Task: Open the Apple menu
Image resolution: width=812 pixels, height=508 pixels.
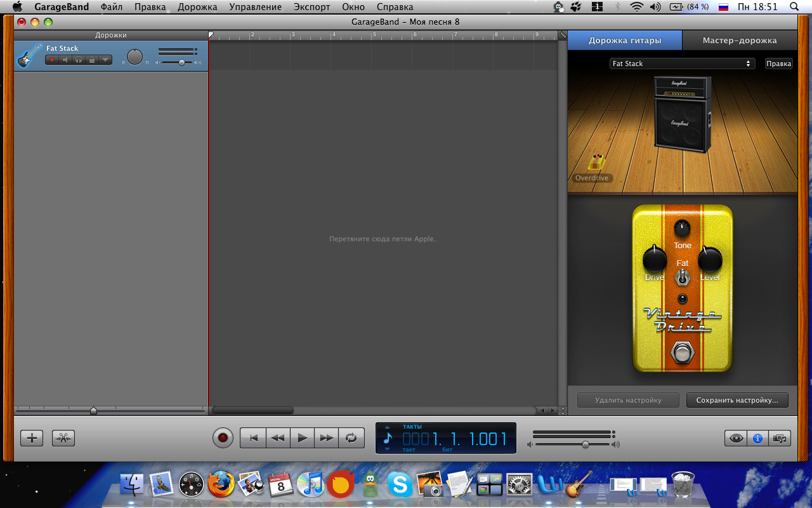Action: point(17,7)
